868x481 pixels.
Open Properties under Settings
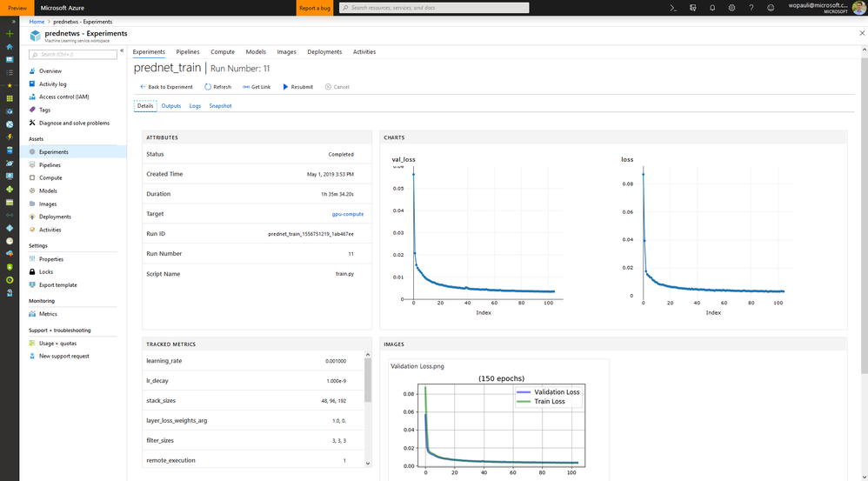pyautogui.click(x=51, y=259)
